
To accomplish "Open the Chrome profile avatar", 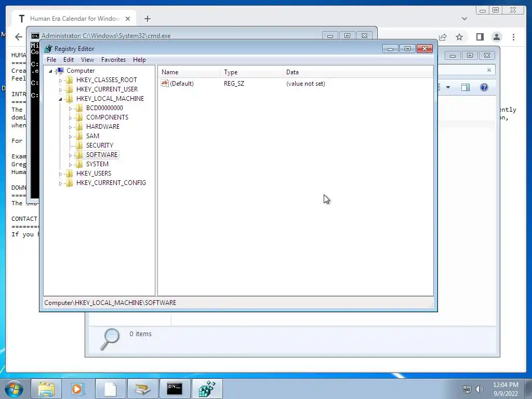I will (497, 37).
